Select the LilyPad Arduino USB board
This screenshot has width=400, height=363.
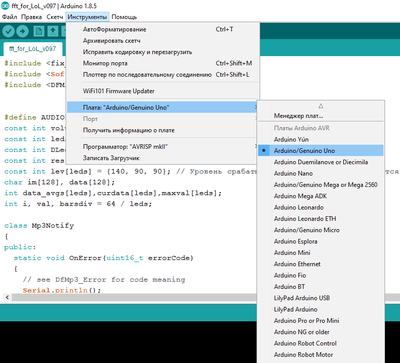321,298
